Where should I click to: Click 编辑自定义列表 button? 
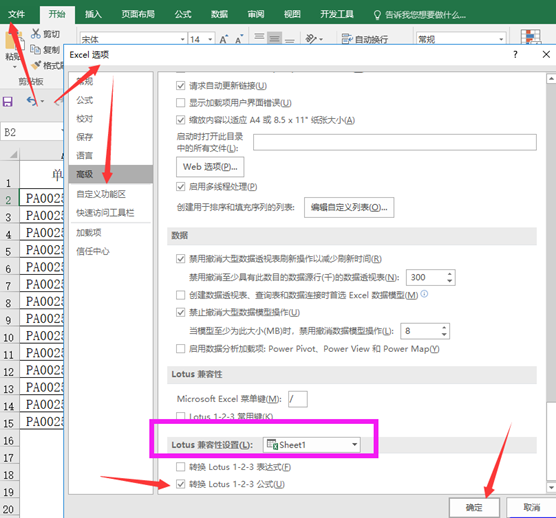(x=349, y=207)
